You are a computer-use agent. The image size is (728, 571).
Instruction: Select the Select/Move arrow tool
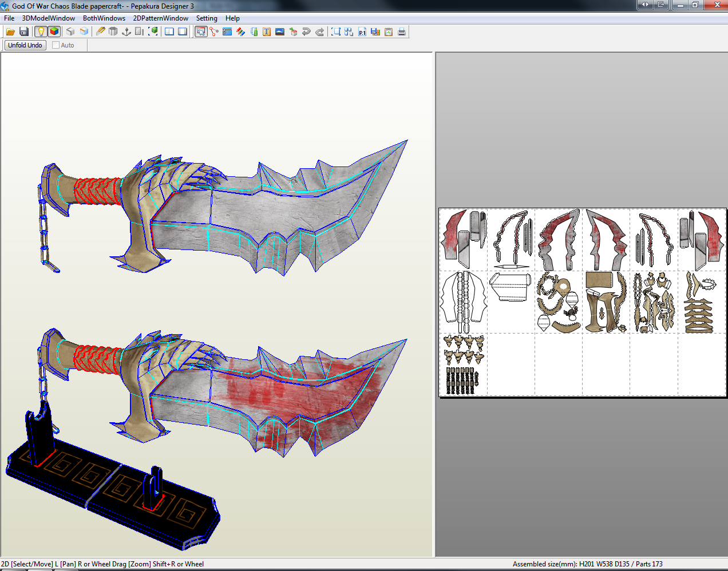(x=201, y=31)
